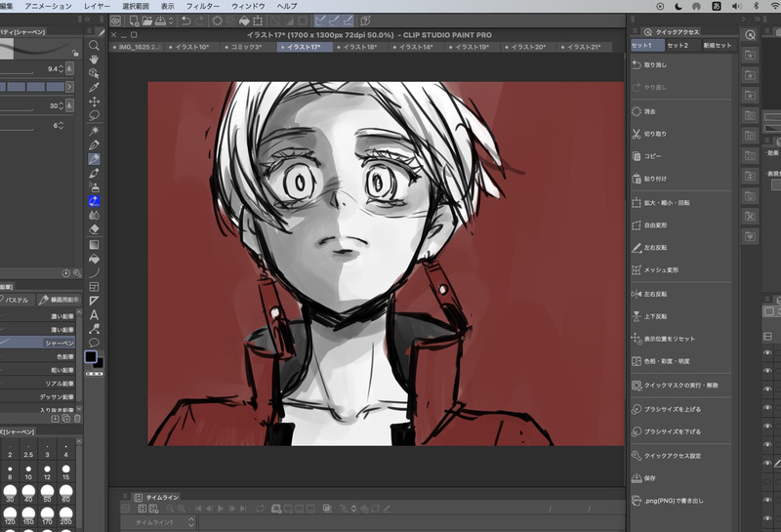Viewport: 781px width, 532px height.
Task: Select the Pen tool in toolbar
Action: [94, 144]
